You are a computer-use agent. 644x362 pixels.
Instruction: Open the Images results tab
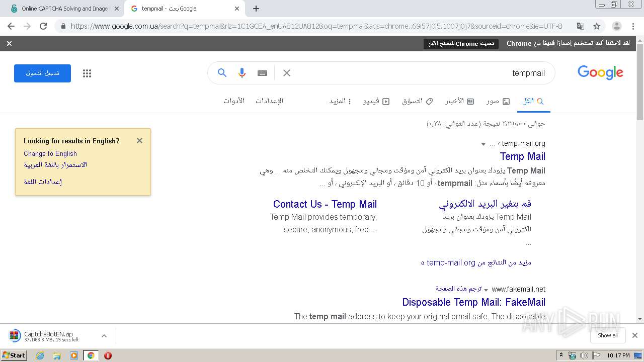[498, 101]
